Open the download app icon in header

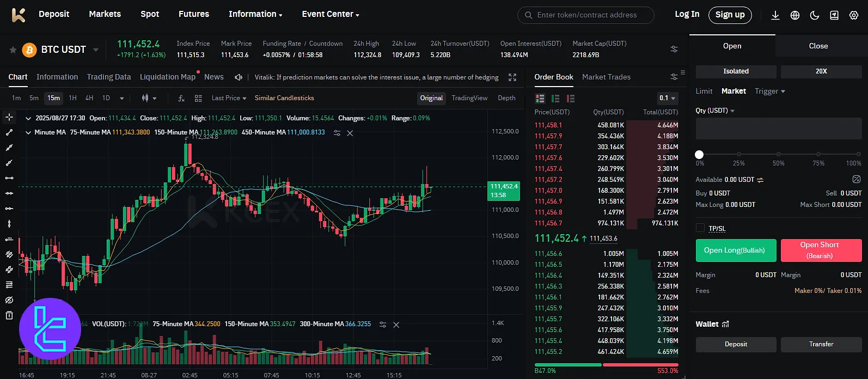(x=775, y=15)
